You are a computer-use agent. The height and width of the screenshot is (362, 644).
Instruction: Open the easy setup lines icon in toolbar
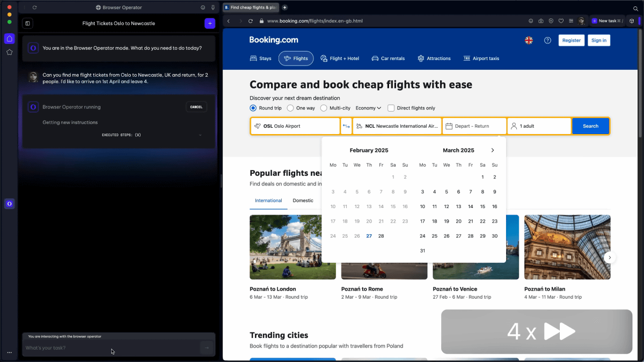[572, 21]
